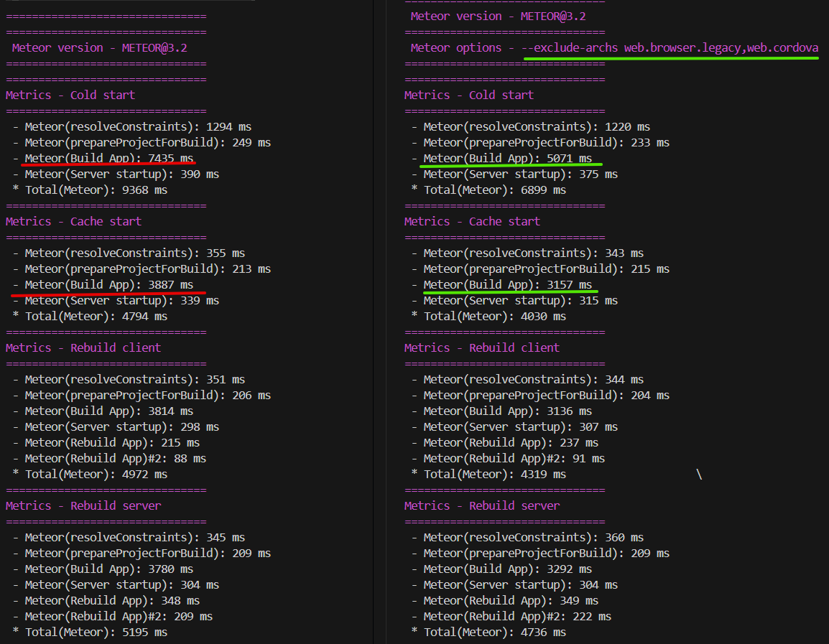
Task: Click the Rebuild App 237 ms line
Action: coord(505,443)
